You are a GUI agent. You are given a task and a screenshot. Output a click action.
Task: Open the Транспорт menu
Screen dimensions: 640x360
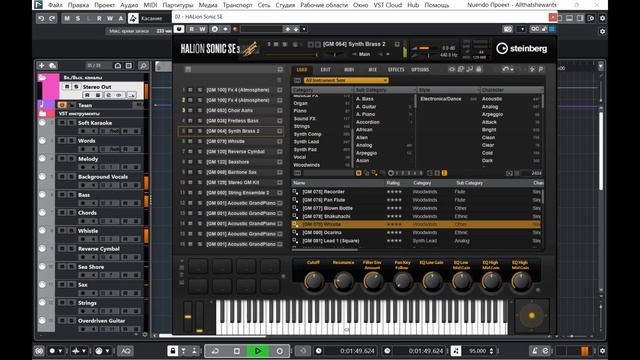click(238, 5)
